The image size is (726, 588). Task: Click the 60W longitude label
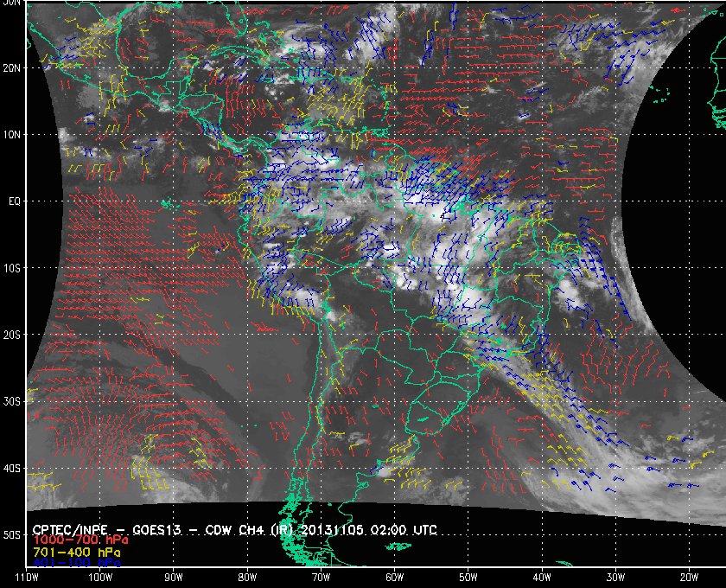pyautogui.click(x=394, y=578)
